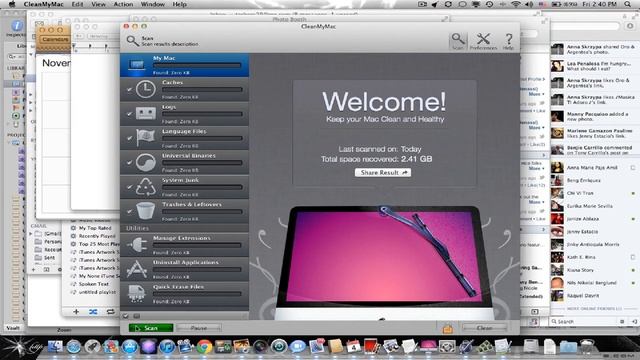
Task: Open Trash in the Dock
Action: pos(587,347)
